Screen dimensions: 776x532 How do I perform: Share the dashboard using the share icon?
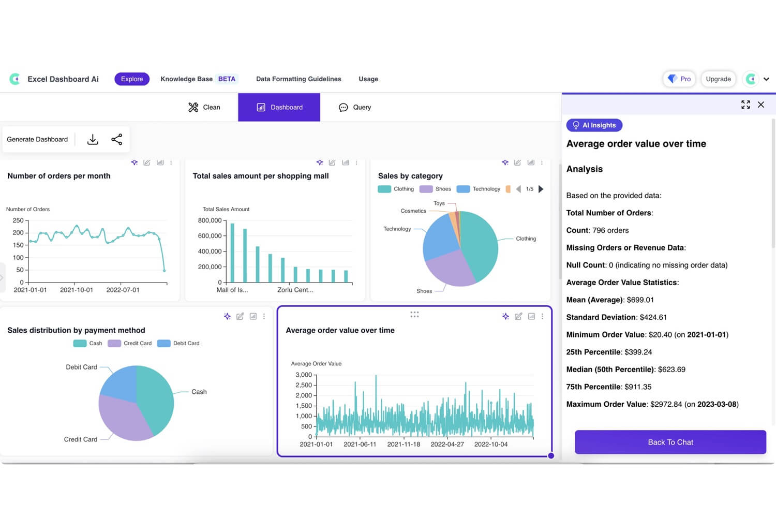point(117,139)
